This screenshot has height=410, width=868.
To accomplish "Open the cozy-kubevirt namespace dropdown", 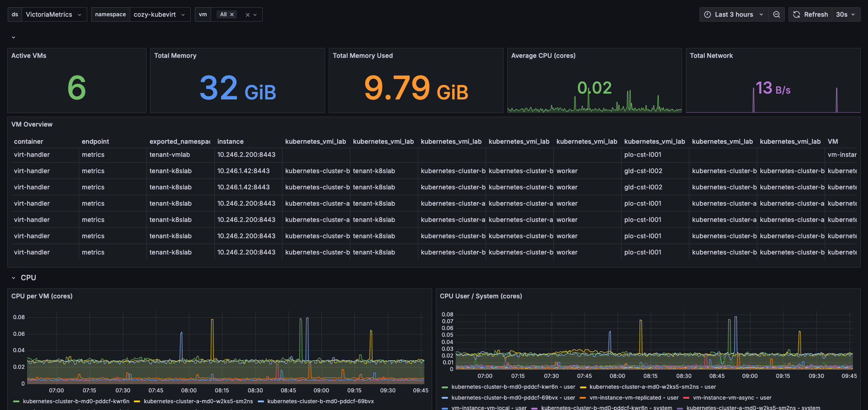I will point(160,14).
